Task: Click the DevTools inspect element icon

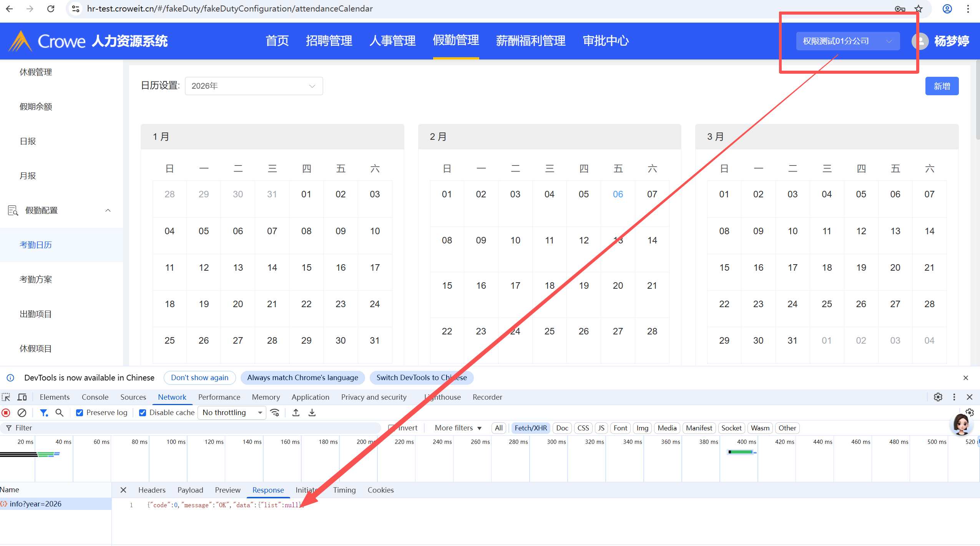Action: click(x=6, y=397)
